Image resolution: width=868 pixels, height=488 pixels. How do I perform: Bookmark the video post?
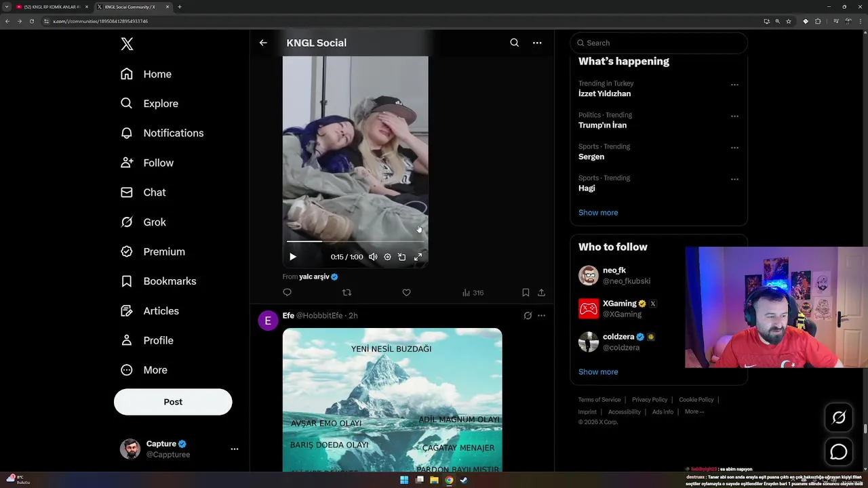[x=526, y=293]
